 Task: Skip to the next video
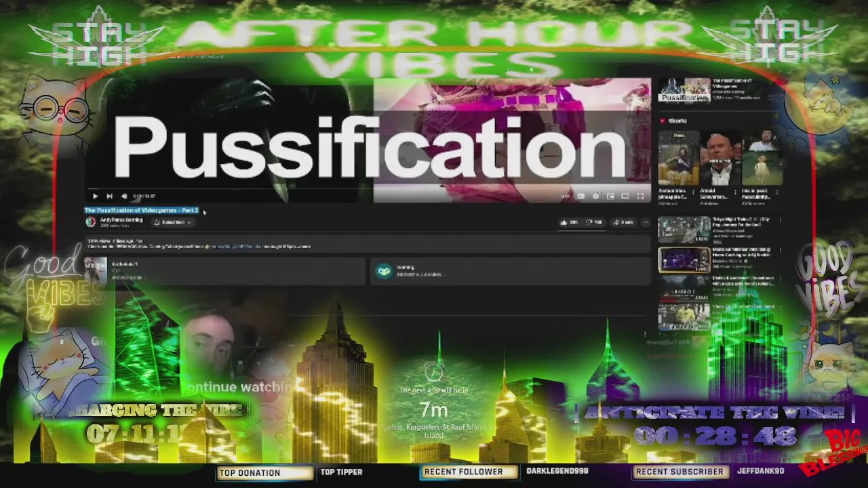(109, 197)
